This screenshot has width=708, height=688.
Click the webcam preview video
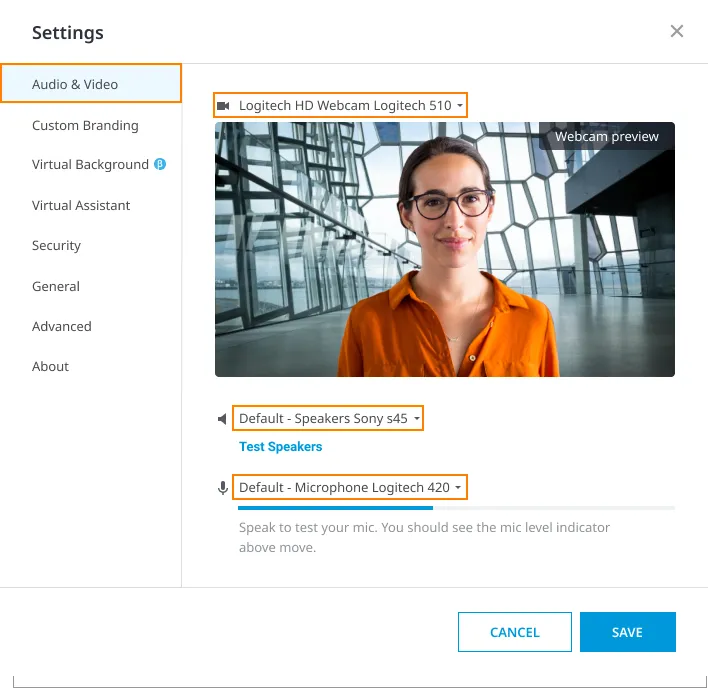tap(445, 249)
